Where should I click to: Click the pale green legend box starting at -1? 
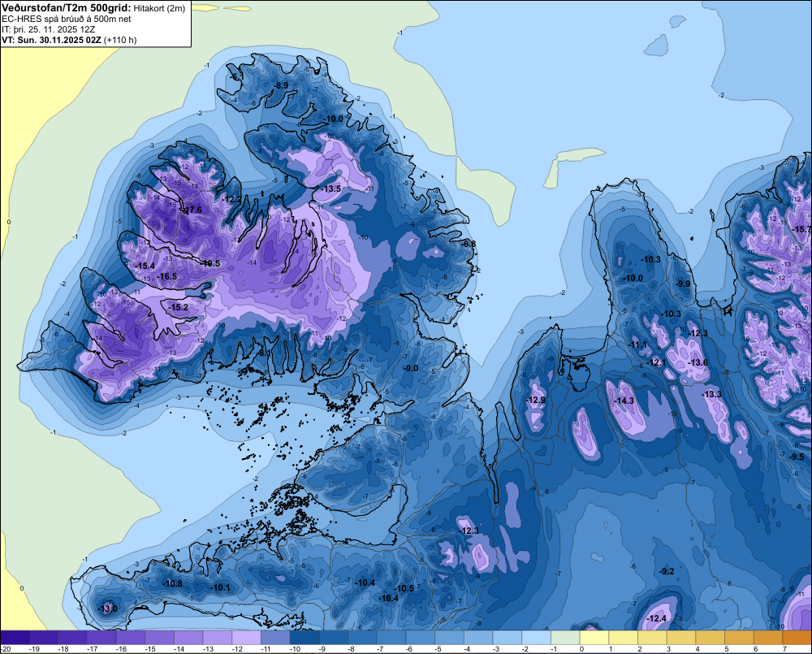click(x=565, y=638)
